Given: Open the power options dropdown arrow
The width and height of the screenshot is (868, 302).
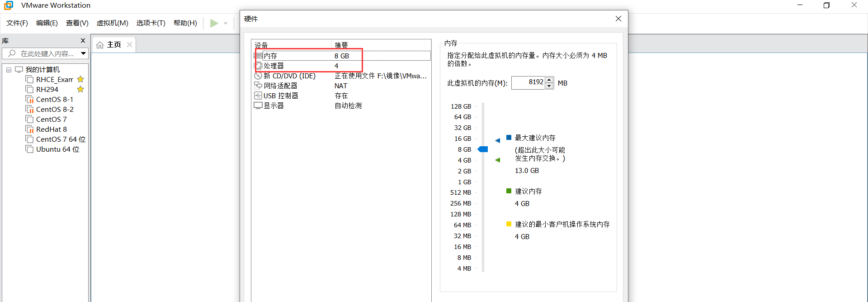Looking at the screenshot, I should (226, 24).
